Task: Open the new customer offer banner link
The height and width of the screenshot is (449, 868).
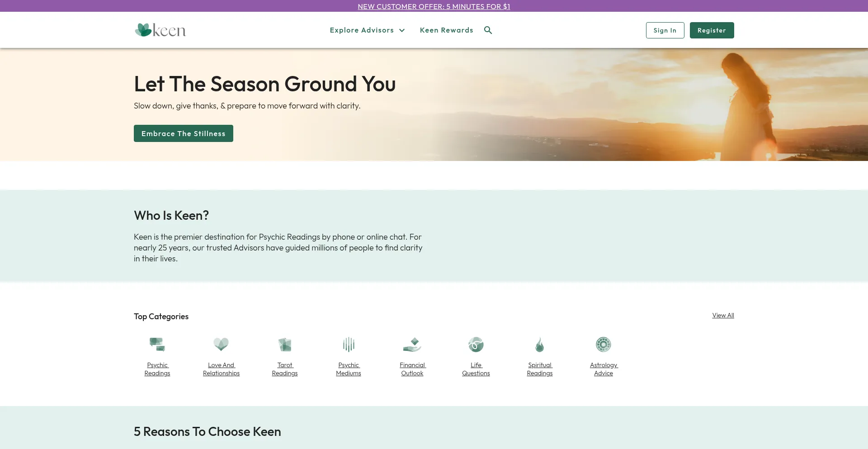Action: click(x=434, y=6)
